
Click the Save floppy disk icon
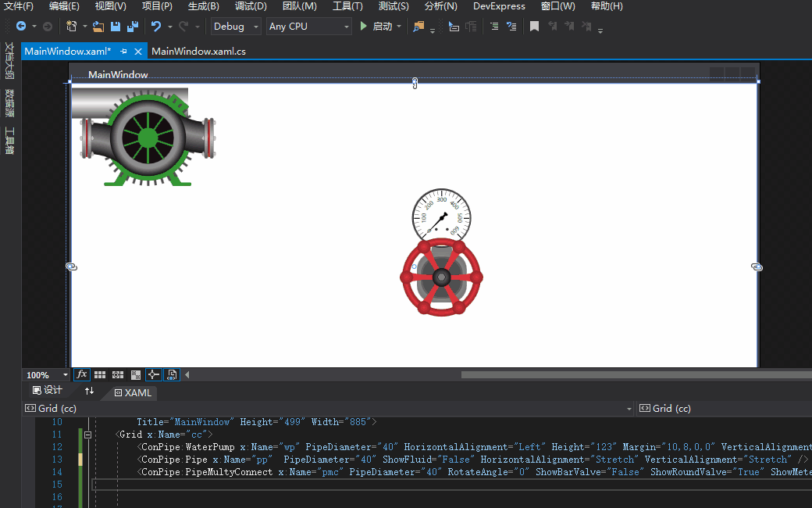(116, 26)
